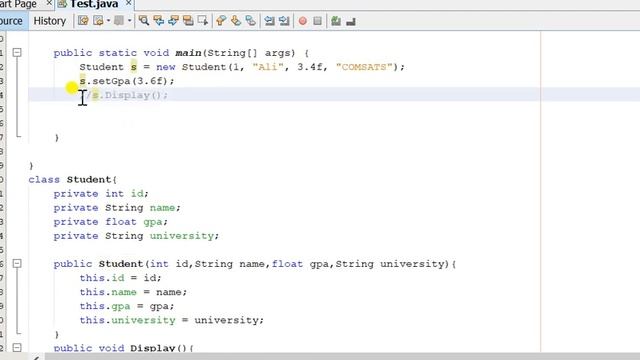
Task: Collapse the Student constructor code fold
Action: tap(17, 264)
